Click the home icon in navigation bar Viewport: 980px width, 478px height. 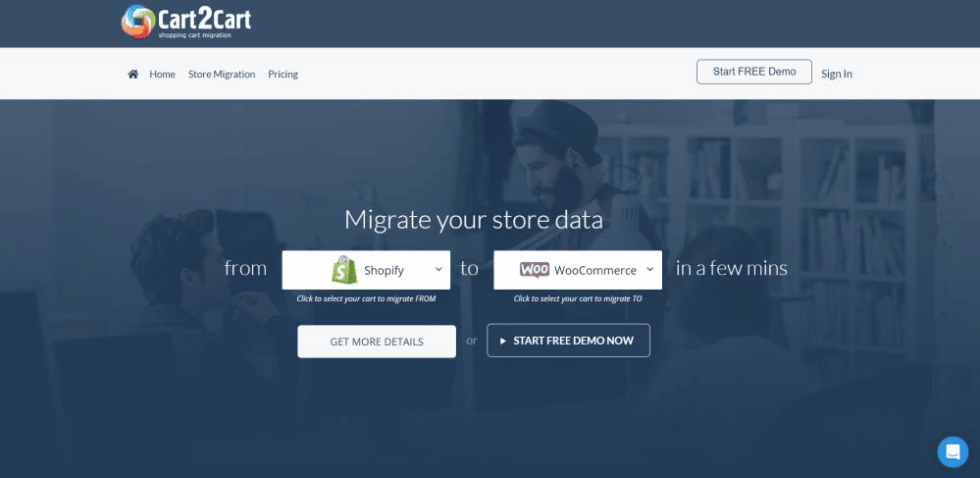(x=132, y=74)
